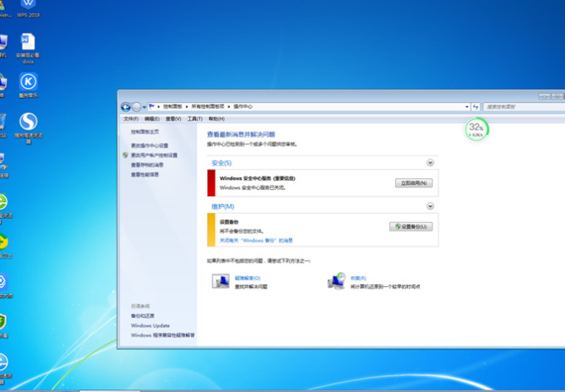Open the 工具(T) menu
565x392 pixels.
tap(195, 119)
